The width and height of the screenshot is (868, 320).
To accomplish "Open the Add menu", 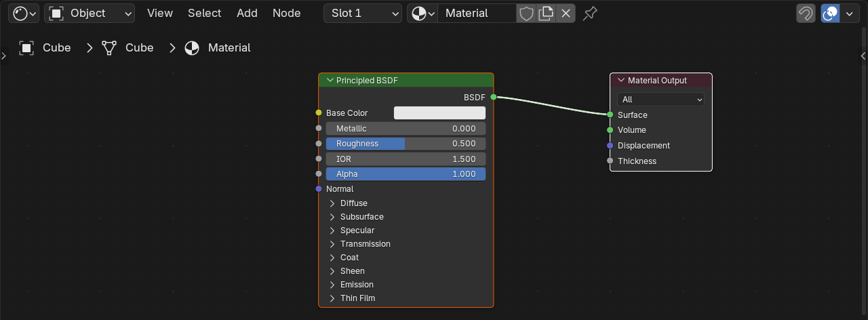I will (247, 13).
